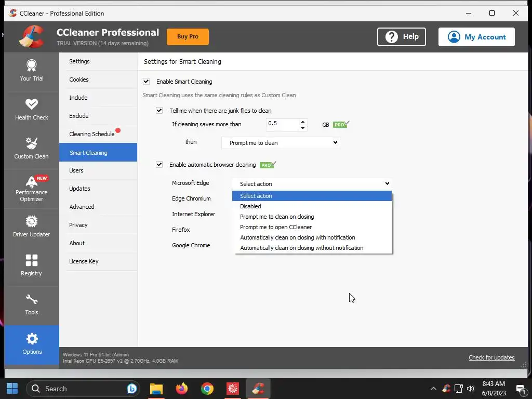The width and height of the screenshot is (532, 399).
Task: Select the Options gear section
Action: [x=32, y=344]
